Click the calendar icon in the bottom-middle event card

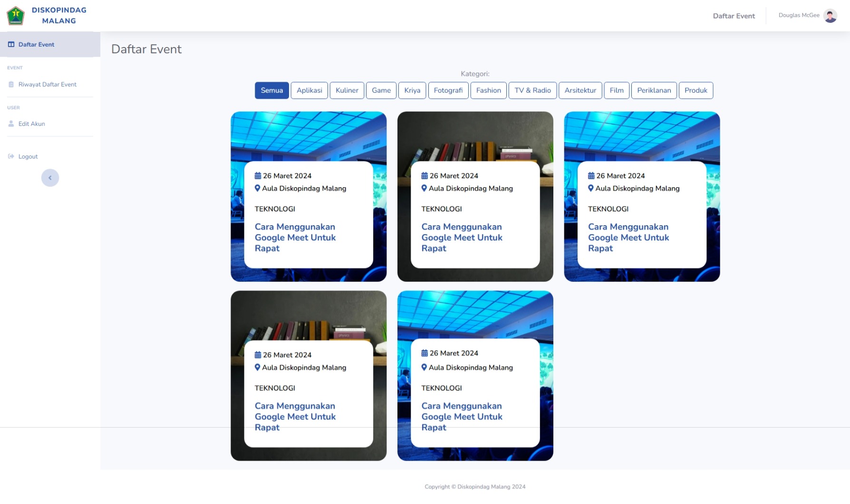[x=425, y=353]
